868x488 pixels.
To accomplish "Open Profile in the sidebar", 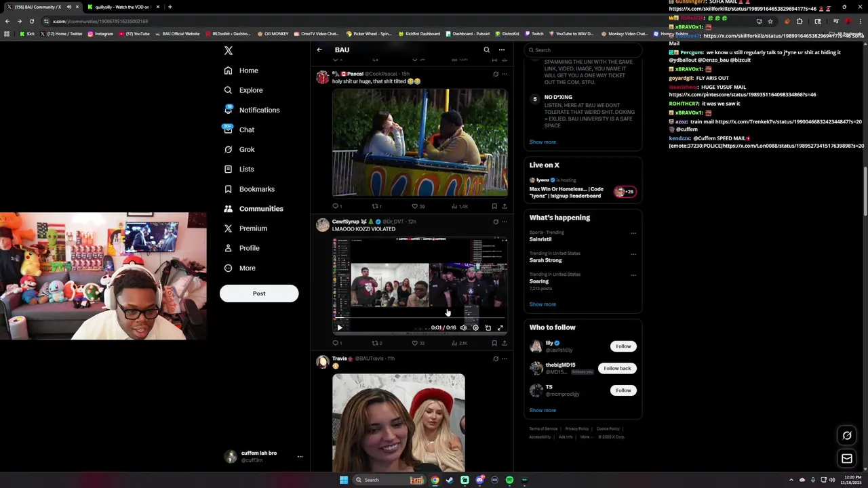I will tap(241, 248).
